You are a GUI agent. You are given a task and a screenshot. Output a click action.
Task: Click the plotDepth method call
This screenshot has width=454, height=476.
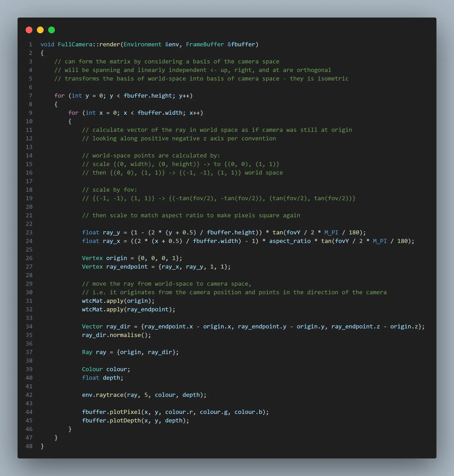click(x=125, y=421)
